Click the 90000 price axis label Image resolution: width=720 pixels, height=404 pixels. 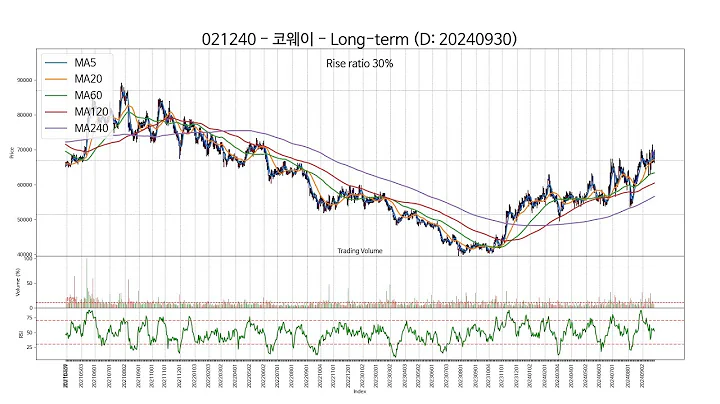25,80
